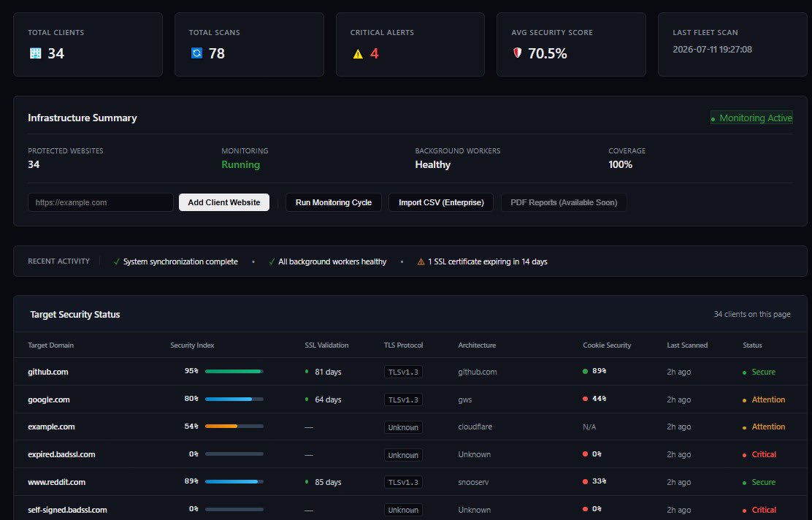This screenshot has width=812, height=520.
Task: Click self-signed.badssl.com red cookie security dot
Action: (x=585, y=508)
